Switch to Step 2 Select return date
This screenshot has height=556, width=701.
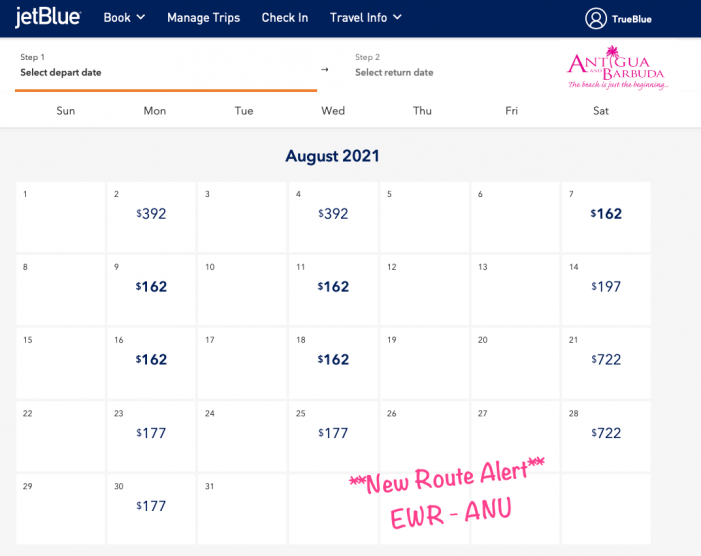click(394, 66)
